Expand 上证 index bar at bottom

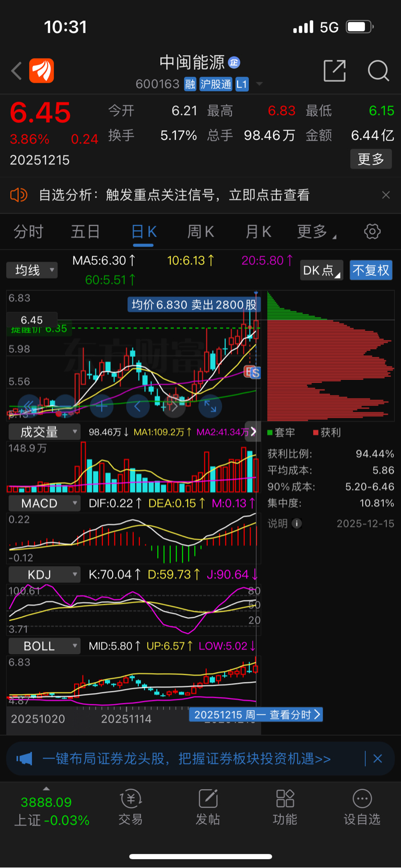(52, 807)
